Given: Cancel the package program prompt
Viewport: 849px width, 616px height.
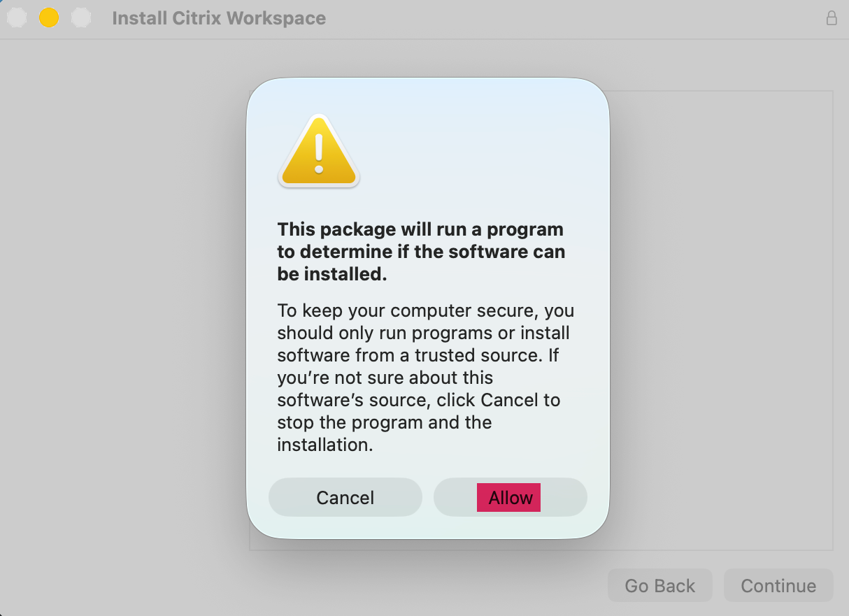Looking at the screenshot, I should pos(345,497).
